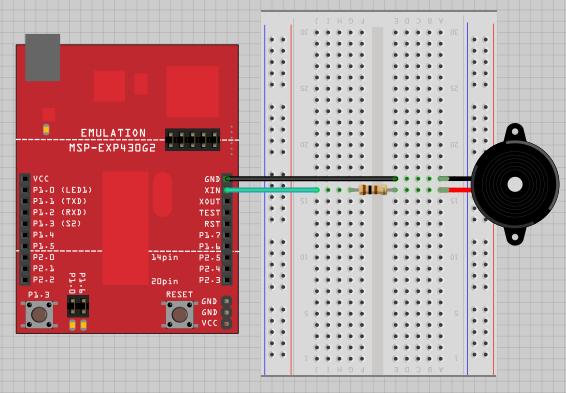Select the buzzer's black lead wire

coord(460,178)
